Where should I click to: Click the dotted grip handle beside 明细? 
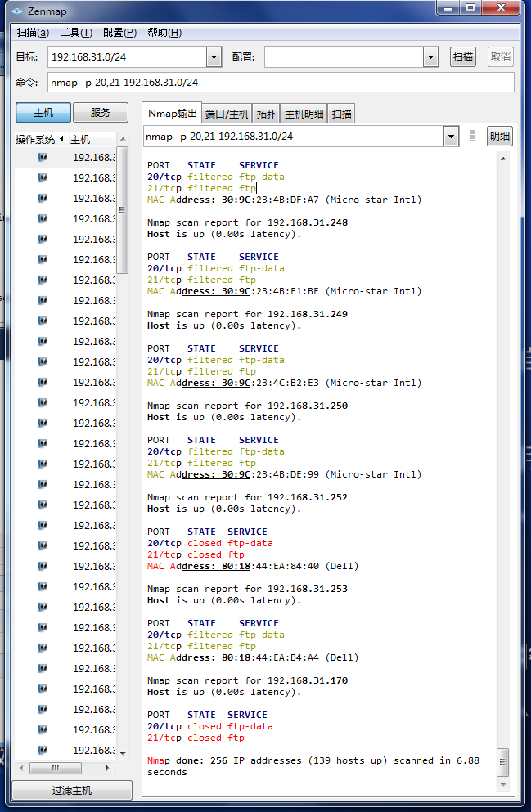point(472,137)
